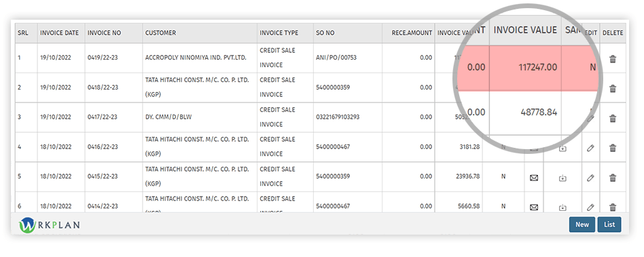Delete invoice 0419/22-23 using trash icon

coord(612,59)
